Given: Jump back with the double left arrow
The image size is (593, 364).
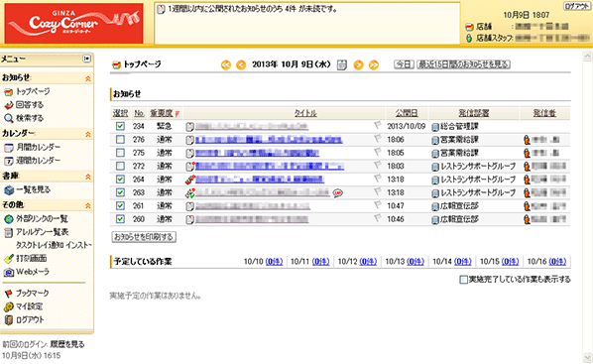Looking at the screenshot, I should 226,65.
